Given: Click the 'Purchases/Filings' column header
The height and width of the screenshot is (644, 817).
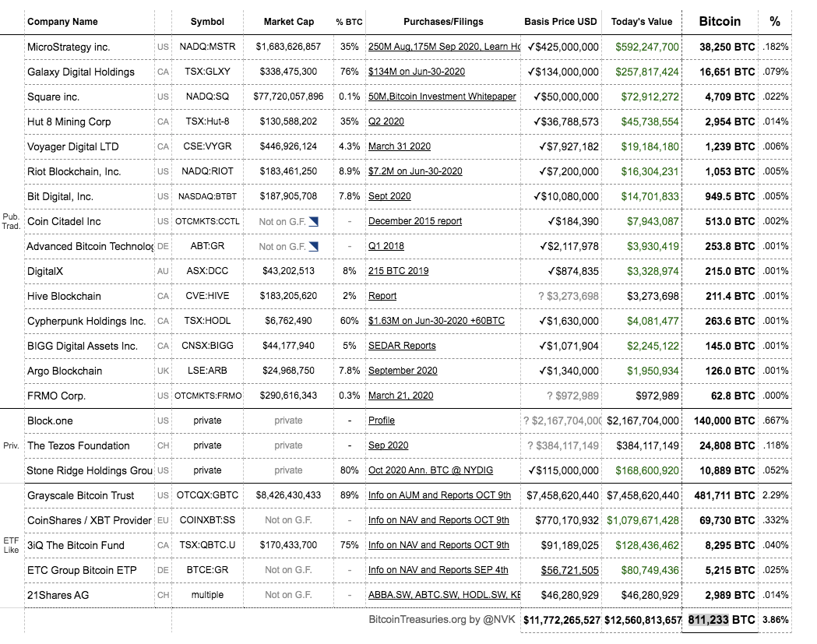Looking at the screenshot, I should pyautogui.click(x=443, y=22).
